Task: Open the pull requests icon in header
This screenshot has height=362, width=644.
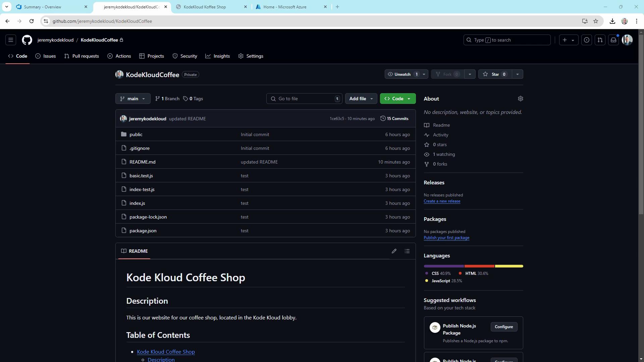Action: coord(600,40)
